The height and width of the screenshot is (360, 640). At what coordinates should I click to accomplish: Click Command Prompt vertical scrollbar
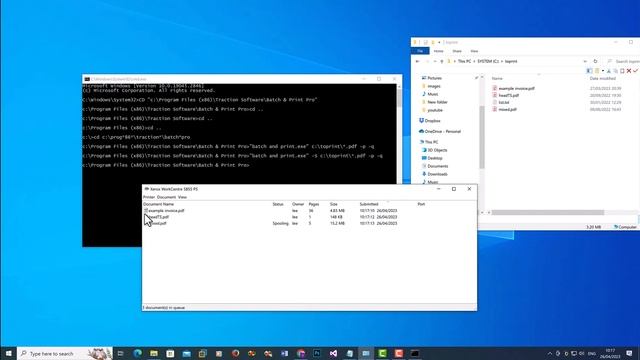(x=399, y=98)
